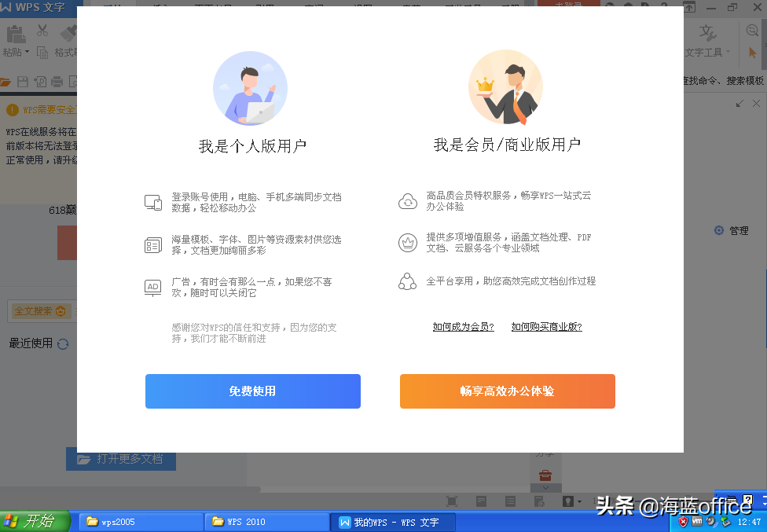The height and width of the screenshot is (532, 767).
Task: Click the member user crown avatar illustration
Action: tap(505, 87)
